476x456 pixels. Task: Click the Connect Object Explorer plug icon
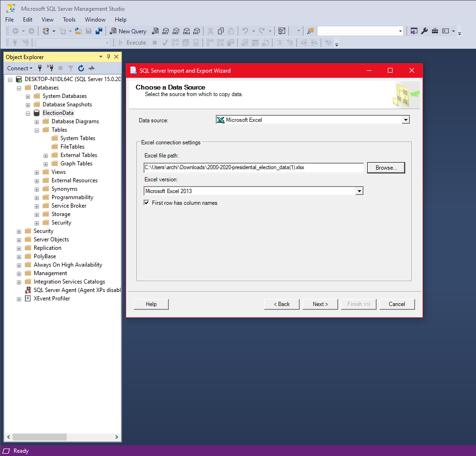[40, 68]
